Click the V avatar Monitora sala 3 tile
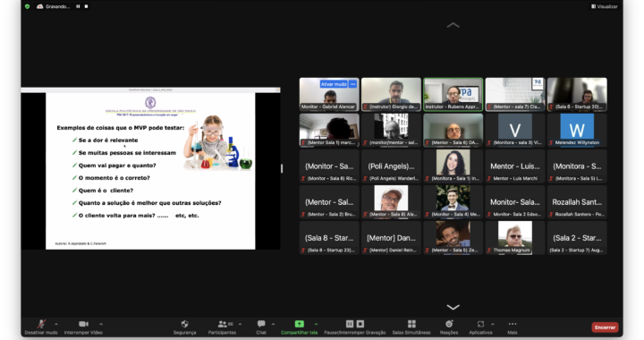The height and width of the screenshot is (340, 644). (515, 130)
